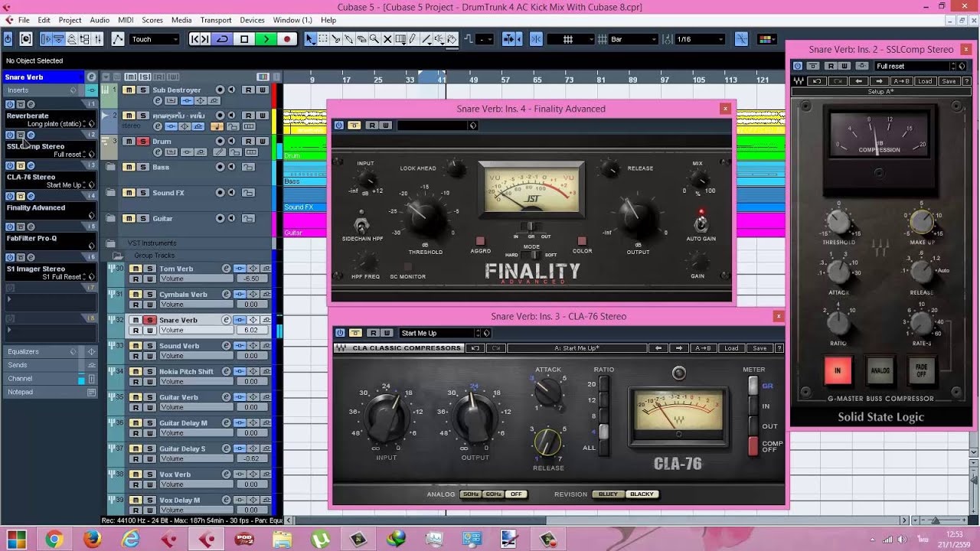Open the Bar grid type dropdown
This screenshot has height=551, width=980.
coord(633,39)
